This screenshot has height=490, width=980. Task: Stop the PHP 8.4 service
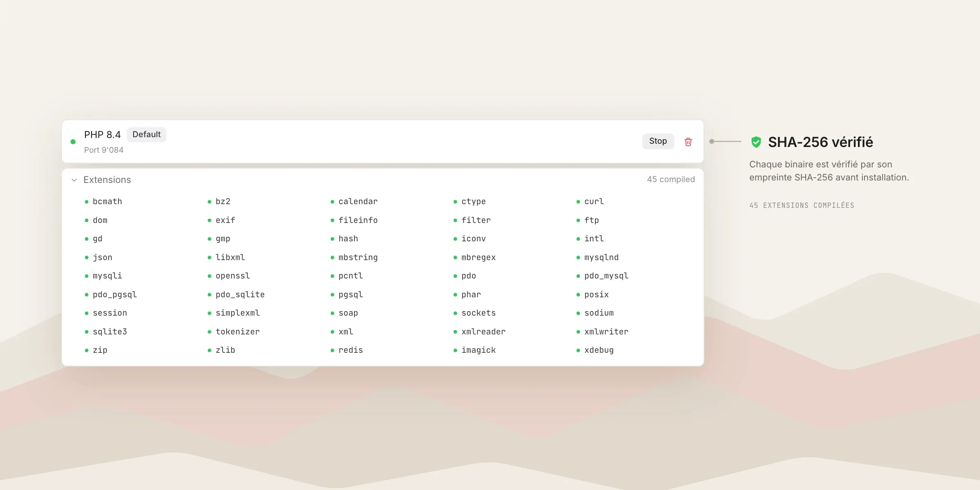pyautogui.click(x=658, y=141)
